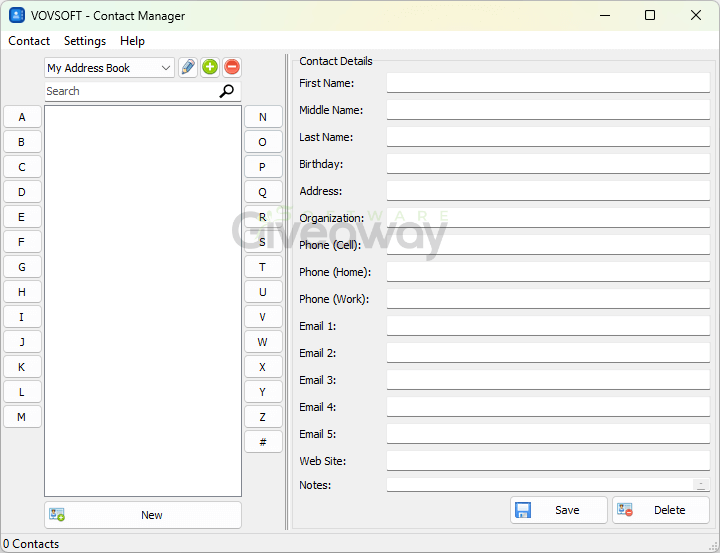This screenshot has width=720, height=553.
Task: Filter contacts by letter J
Action: click(x=22, y=342)
